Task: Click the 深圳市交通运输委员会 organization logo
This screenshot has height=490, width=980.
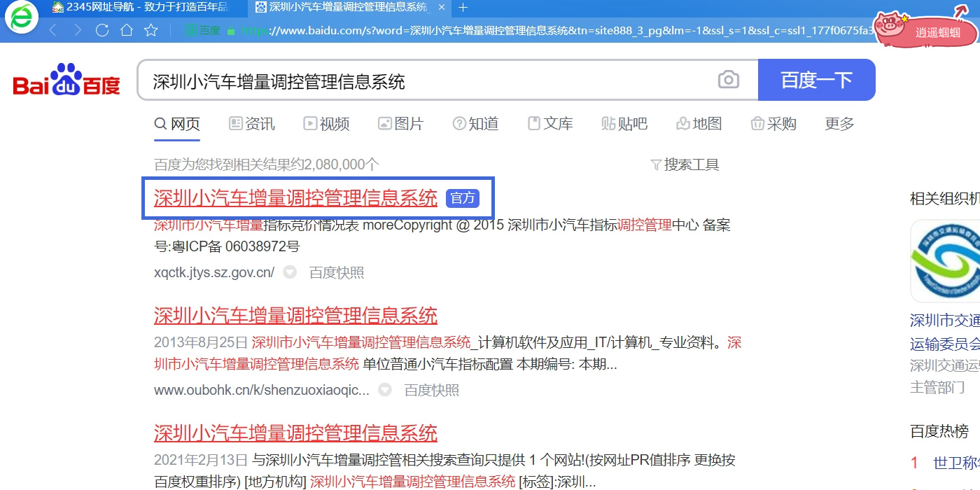Action: pyautogui.click(x=945, y=260)
